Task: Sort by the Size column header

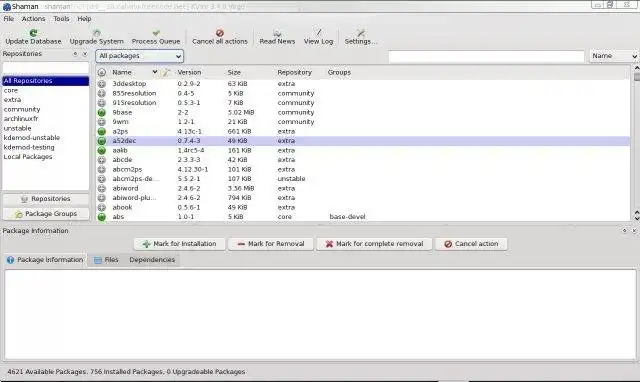Action: coord(234,72)
